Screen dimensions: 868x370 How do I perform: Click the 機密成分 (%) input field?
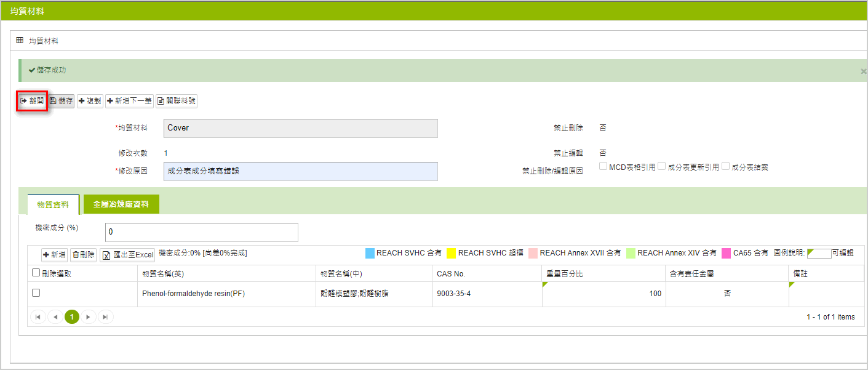click(x=201, y=232)
